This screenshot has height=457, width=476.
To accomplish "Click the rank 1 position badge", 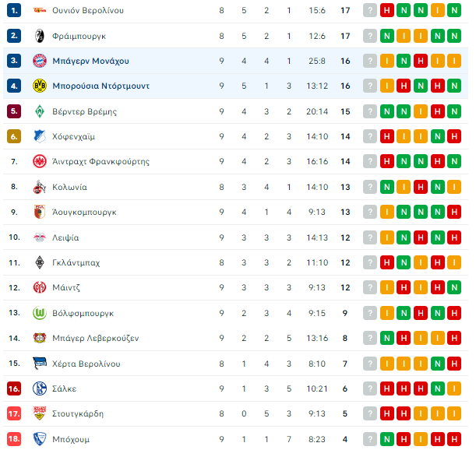I will [14, 10].
